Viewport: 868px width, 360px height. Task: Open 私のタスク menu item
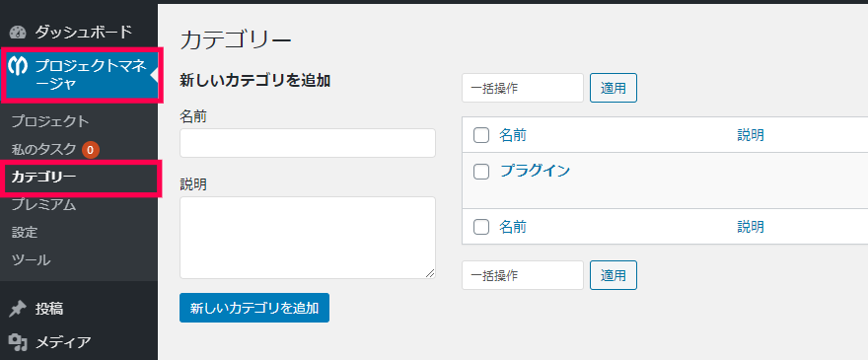coord(43,149)
